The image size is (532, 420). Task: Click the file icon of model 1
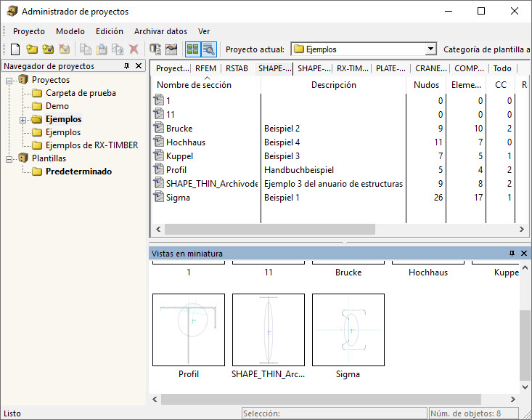pyautogui.click(x=158, y=100)
